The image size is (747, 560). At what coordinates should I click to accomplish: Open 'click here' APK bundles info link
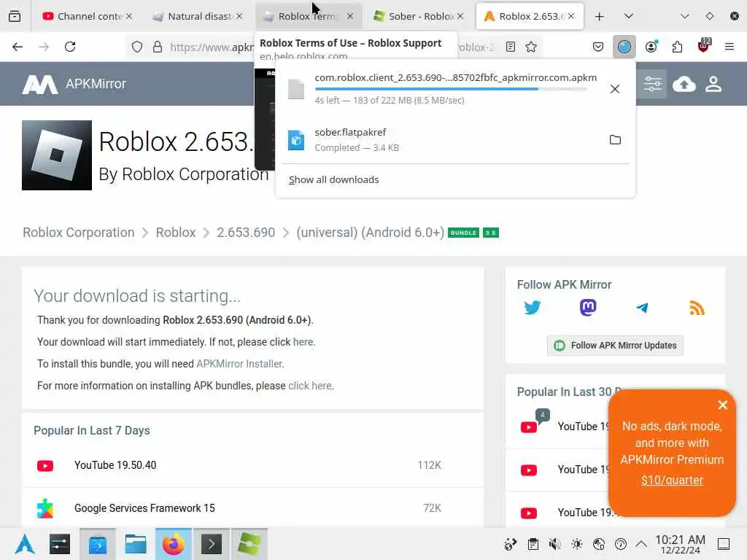(x=310, y=386)
